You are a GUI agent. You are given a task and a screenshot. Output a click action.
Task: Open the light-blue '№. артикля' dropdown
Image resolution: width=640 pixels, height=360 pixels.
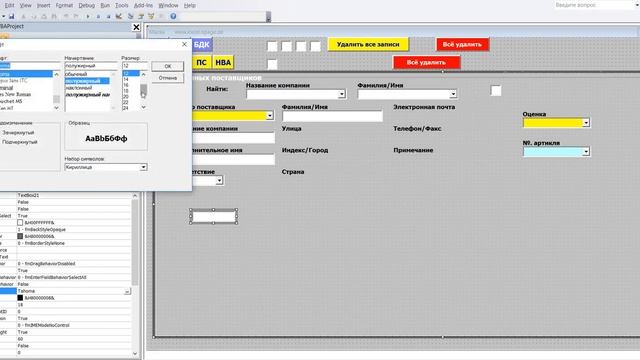pos(586,152)
